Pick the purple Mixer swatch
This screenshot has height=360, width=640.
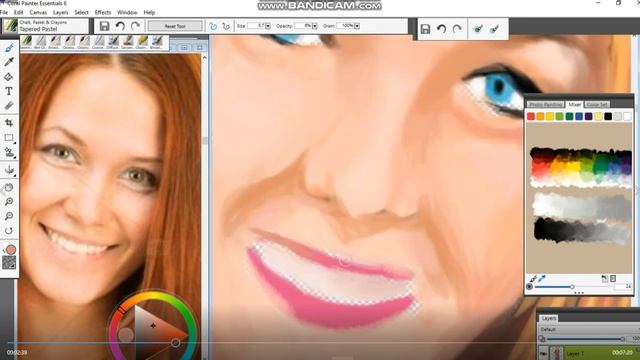point(589,117)
